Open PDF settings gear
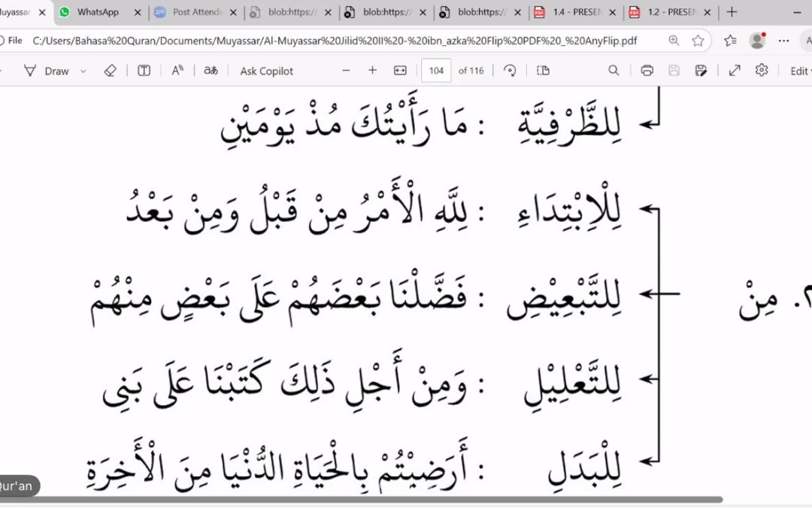The image size is (812, 508). [761, 70]
